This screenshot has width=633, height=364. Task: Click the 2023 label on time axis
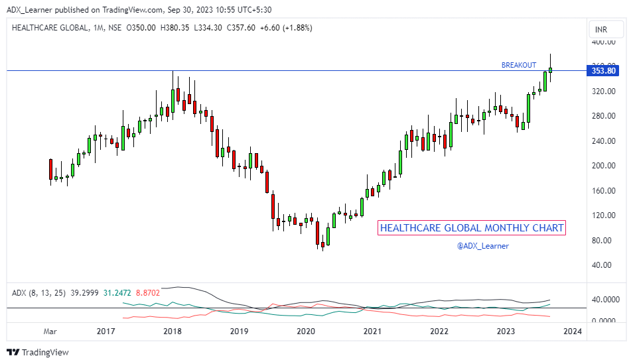[506, 332]
